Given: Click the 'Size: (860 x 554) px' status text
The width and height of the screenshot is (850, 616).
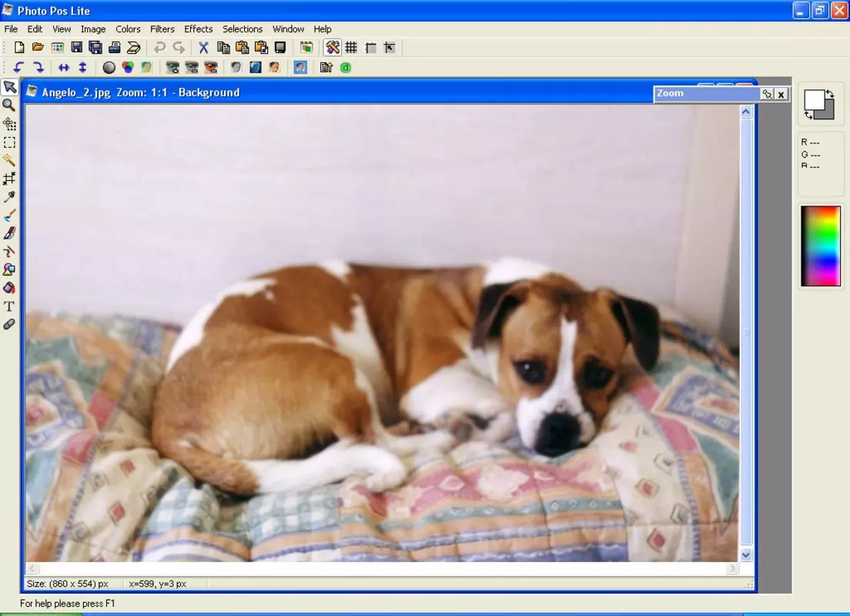Looking at the screenshot, I should click(x=67, y=584).
